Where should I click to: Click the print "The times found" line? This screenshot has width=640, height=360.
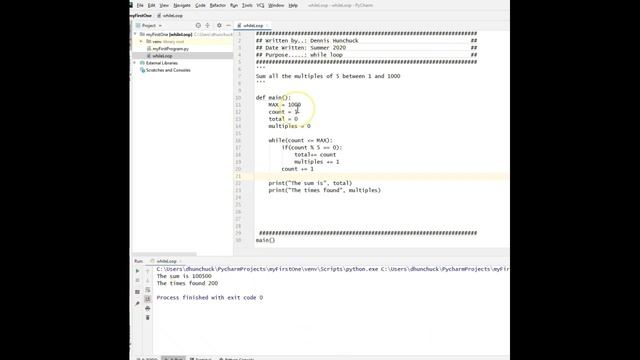(324, 190)
